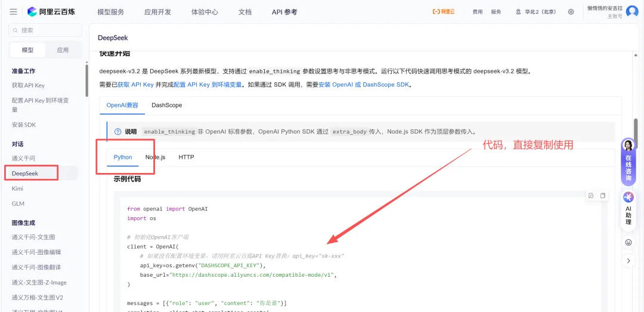Click the 示例代码 heading
Screen dimensions: 644x312
(x=128, y=179)
